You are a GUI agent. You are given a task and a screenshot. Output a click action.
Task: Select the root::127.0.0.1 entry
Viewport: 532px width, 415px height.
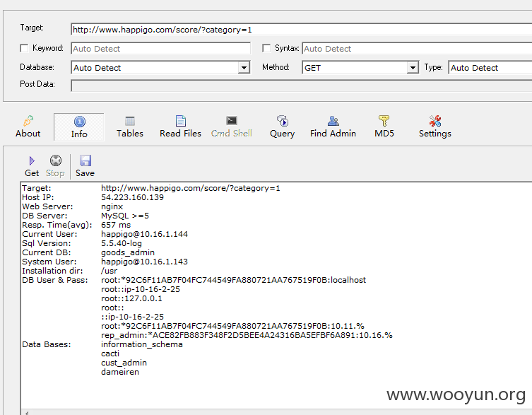(131, 298)
